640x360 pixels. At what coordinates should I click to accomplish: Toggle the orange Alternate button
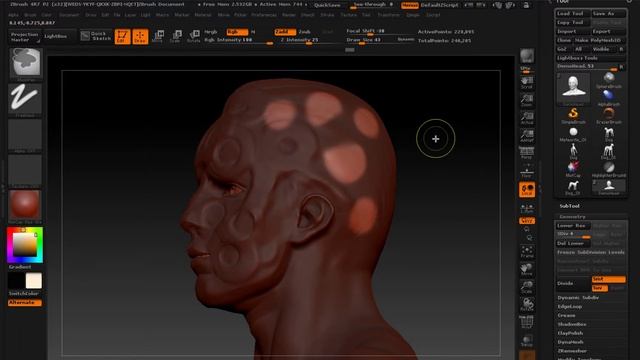[24, 302]
